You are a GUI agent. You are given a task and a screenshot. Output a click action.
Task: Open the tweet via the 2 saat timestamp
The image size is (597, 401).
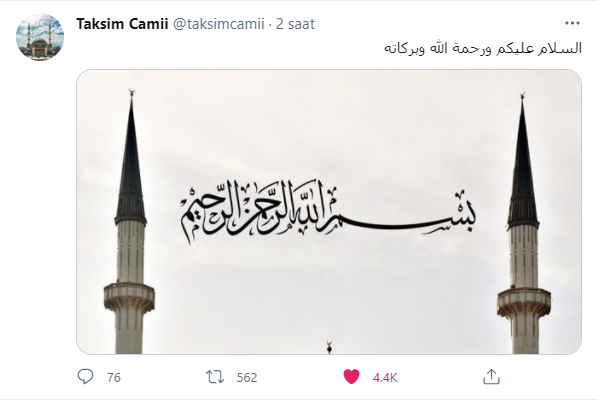coord(295,24)
